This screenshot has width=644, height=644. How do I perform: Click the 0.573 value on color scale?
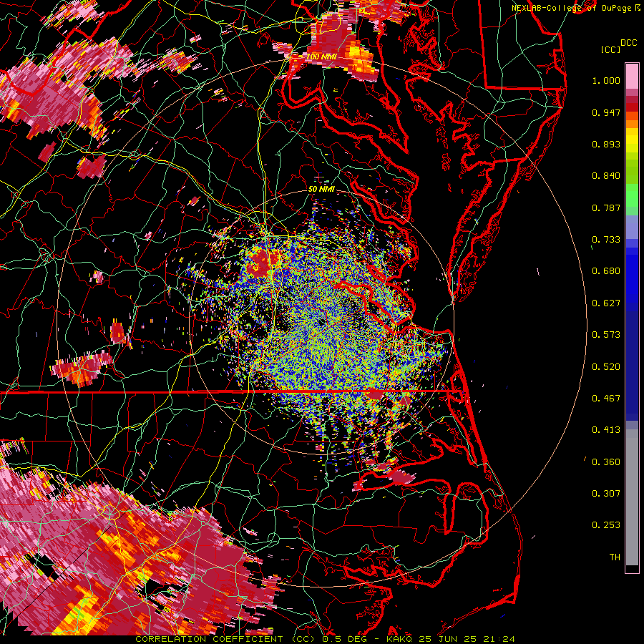pyautogui.click(x=606, y=335)
